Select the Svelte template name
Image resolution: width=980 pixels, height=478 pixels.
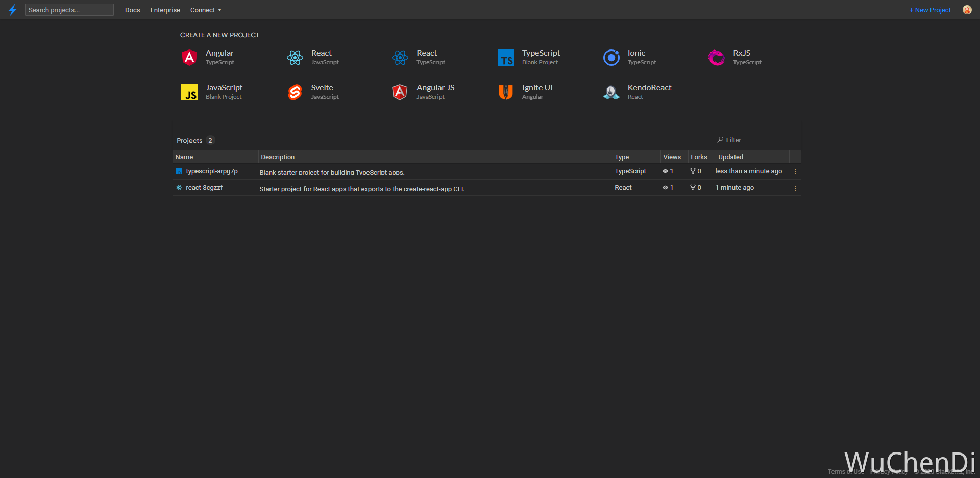pyautogui.click(x=322, y=88)
